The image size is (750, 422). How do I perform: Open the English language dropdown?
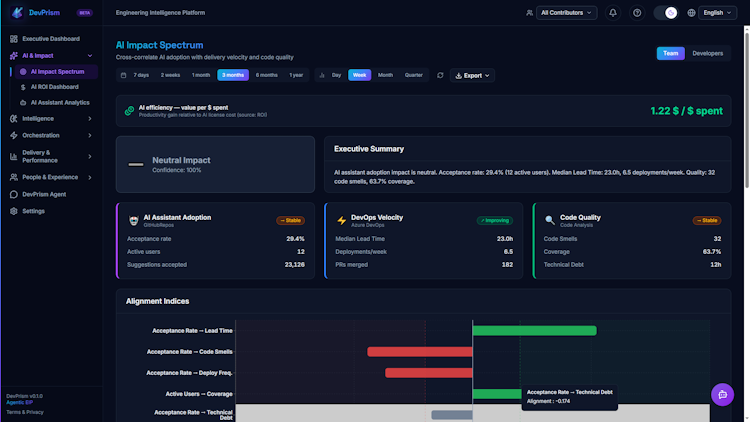coord(717,13)
